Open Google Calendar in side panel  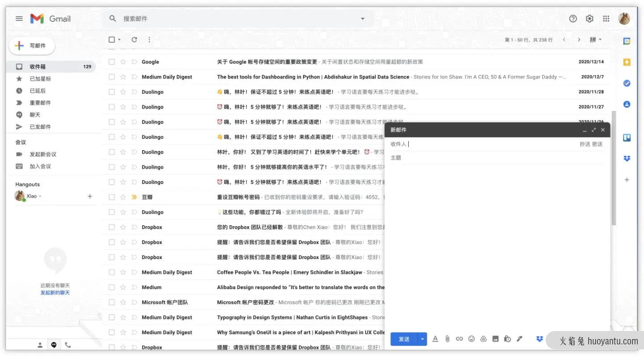pos(627,41)
